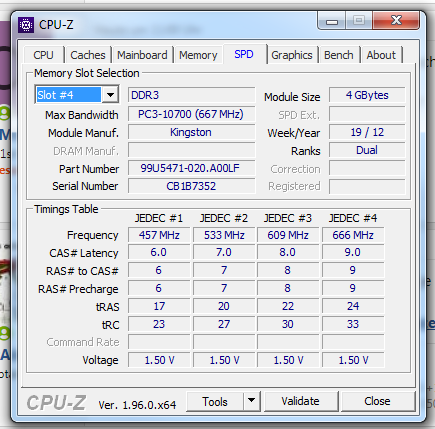
Task: Click the 6.0 CAS# Latency value
Action: click(x=159, y=252)
